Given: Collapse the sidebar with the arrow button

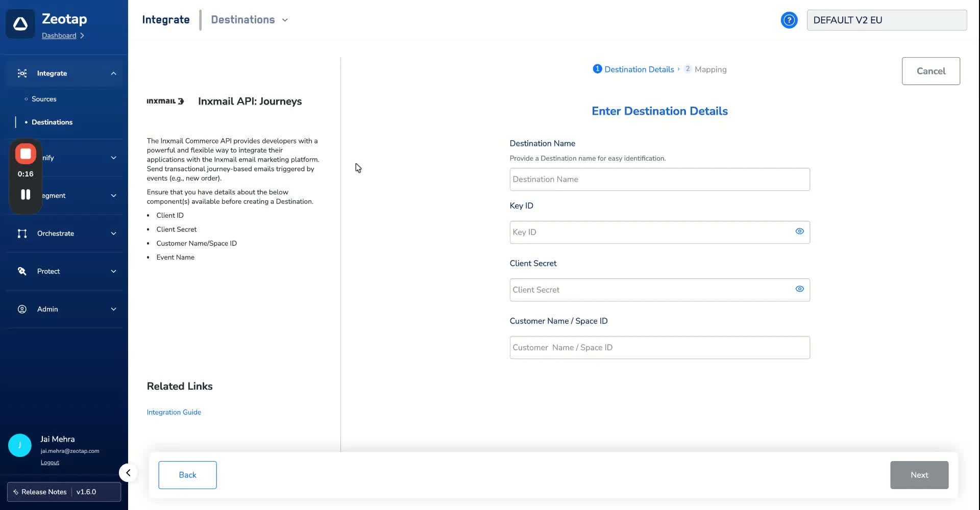Looking at the screenshot, I should coord(128,473).
